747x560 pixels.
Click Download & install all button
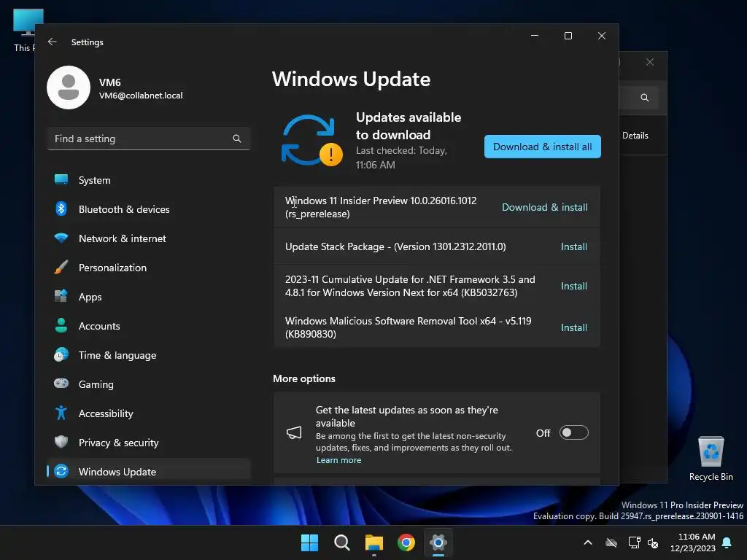[542, 147]
